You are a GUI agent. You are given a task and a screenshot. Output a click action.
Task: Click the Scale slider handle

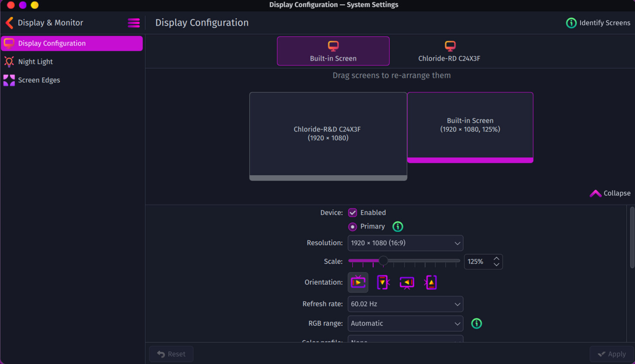click(383, 261)
